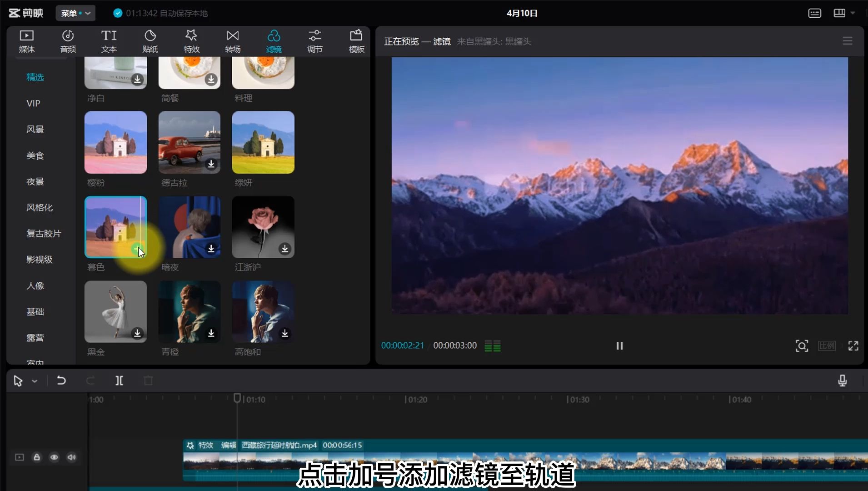Screen dimensions: 868x491
Task: Select the 调节 adjustment icon
Action: tap(314, 41)
